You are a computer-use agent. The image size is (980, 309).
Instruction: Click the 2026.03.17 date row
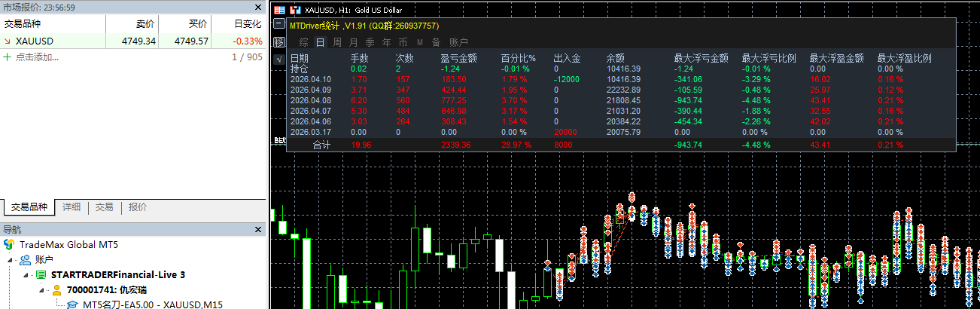click(x=311, y=132)
